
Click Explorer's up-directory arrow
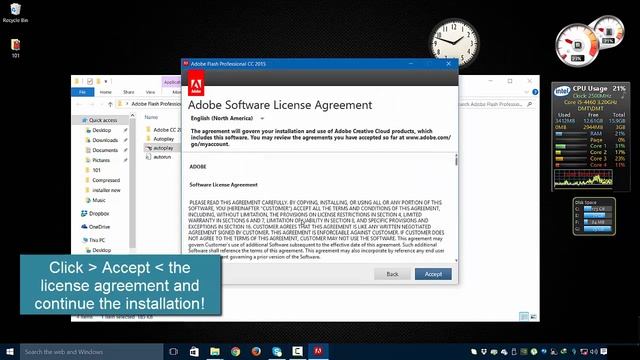tap(110, 104)
